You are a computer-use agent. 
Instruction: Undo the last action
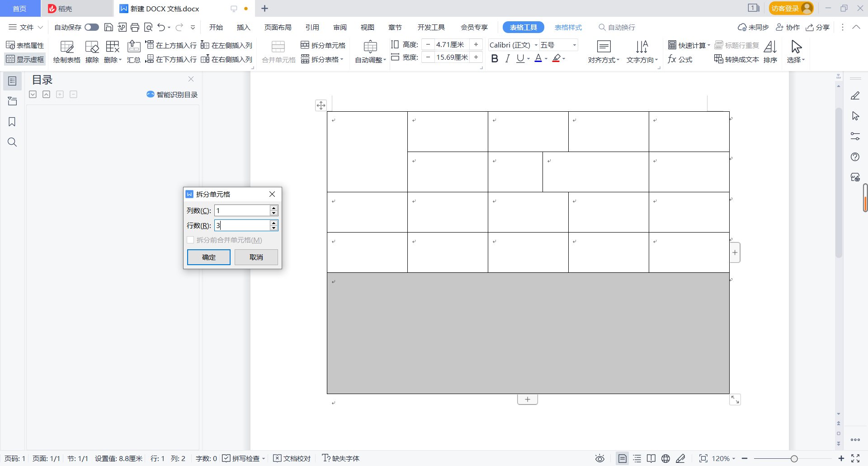coord(161,27)
